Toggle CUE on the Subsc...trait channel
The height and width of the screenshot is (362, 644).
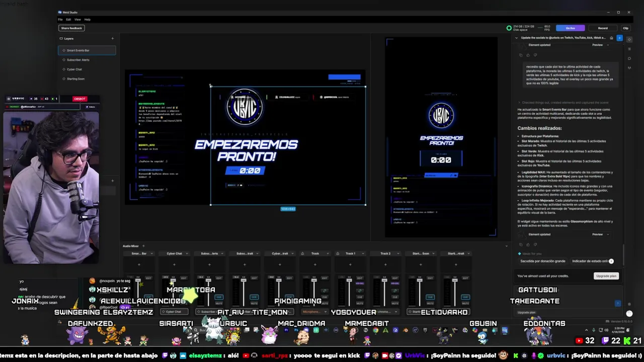tap(254, 297)
